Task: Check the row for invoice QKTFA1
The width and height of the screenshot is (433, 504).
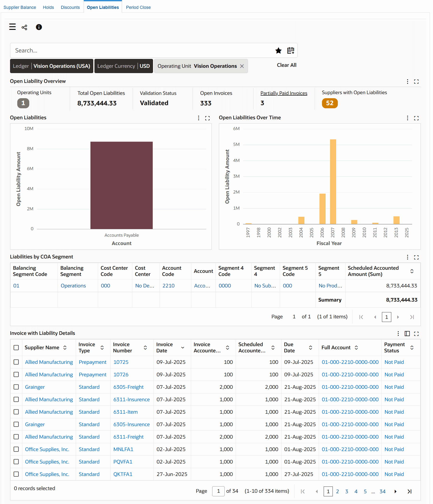Action: point(16,474)
